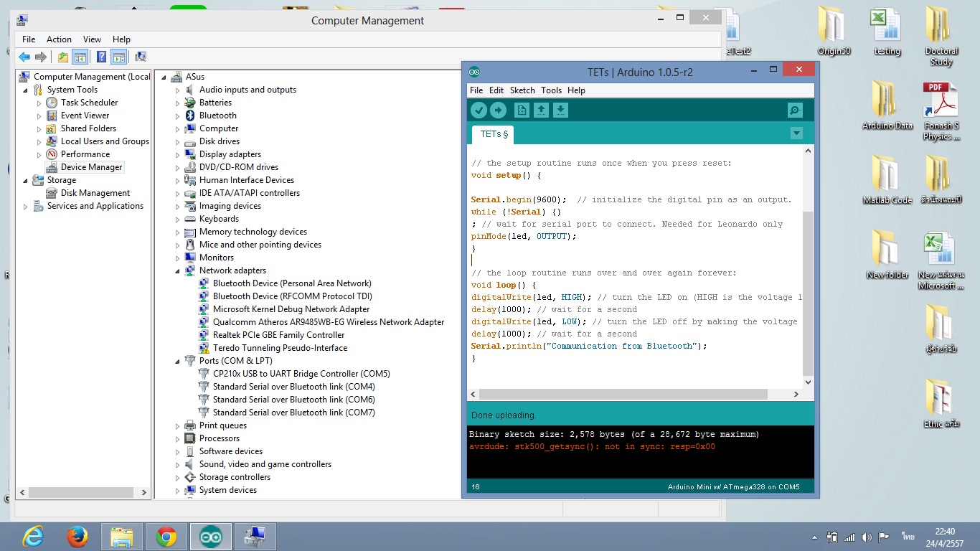Select the Bluetooth device category icon

[190, 116]
